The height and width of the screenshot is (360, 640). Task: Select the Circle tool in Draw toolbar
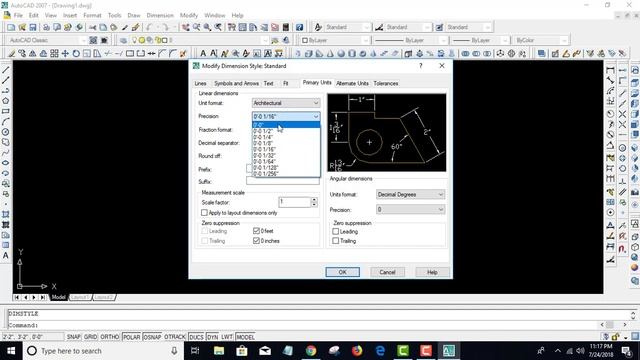click(6, 132)
